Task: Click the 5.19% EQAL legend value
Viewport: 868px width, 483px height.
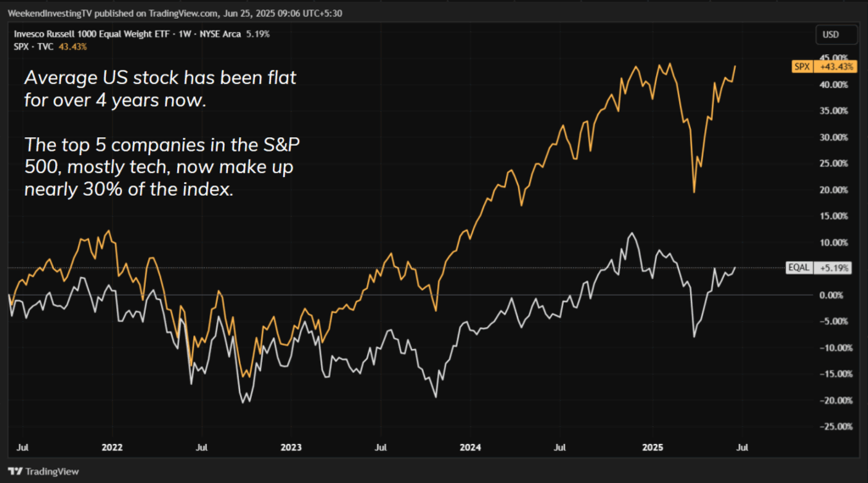Action: pos(258,34)
